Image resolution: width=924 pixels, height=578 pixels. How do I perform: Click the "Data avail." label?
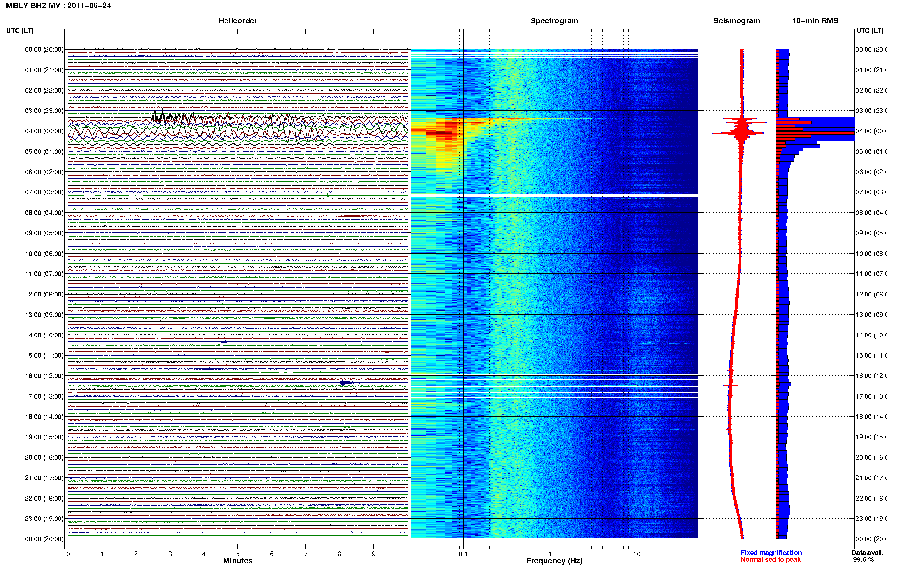(867, 553)
